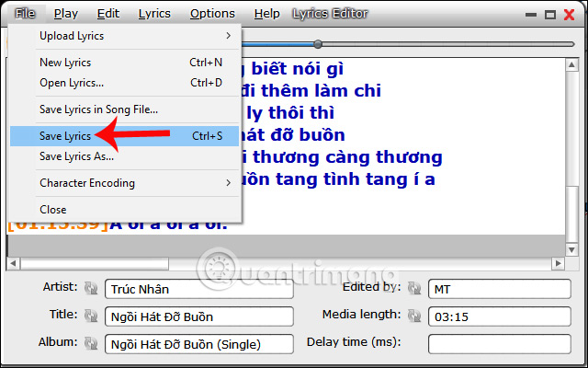The height and width of the screenshot is (368, 588).
Task: Click the up arrow of the vertical scrollbar
Action: click(571, 65)
